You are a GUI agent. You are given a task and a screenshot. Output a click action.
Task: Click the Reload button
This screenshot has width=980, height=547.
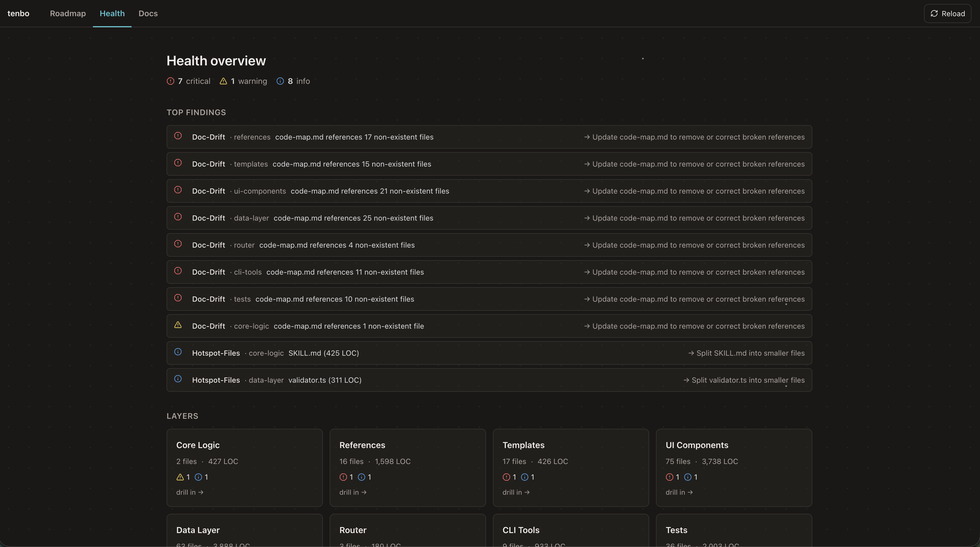(x=947, y=14)
